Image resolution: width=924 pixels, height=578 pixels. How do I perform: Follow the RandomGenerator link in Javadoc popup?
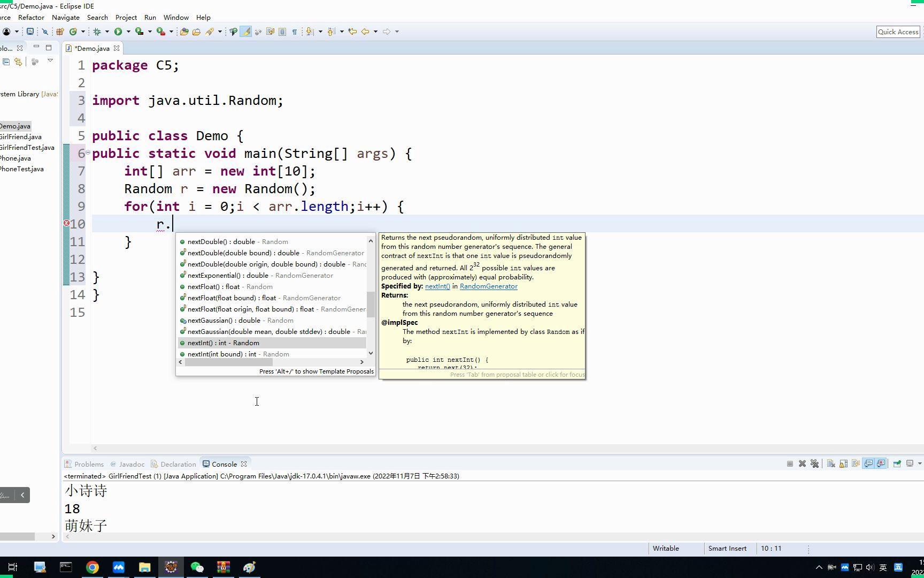(x=488, y=286)
